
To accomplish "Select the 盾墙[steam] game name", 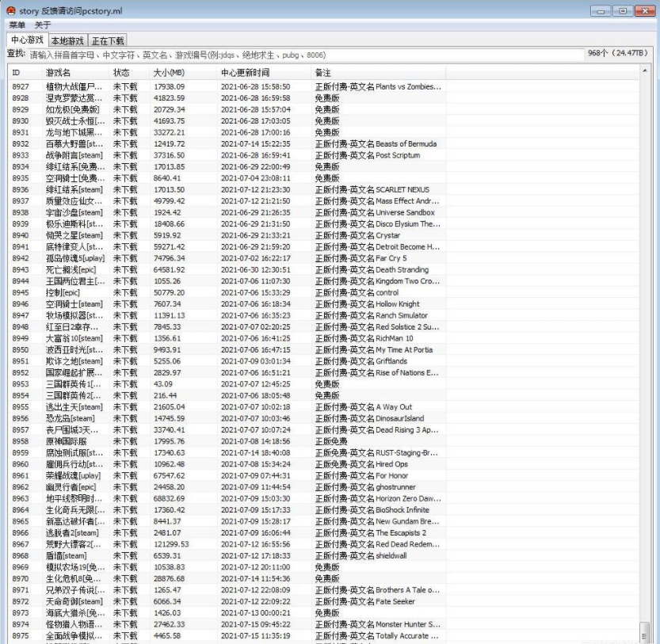I will click(66, 556).
